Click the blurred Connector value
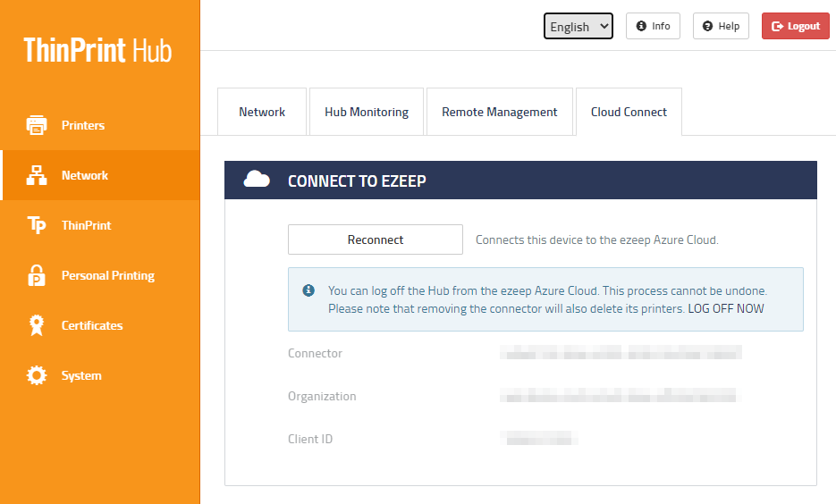 [x=621, y=353]
